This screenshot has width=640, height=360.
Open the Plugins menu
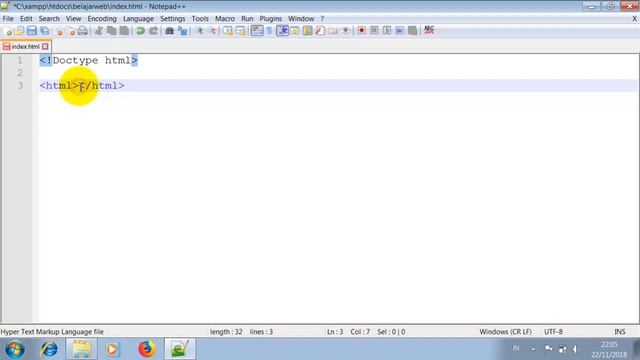pyautogui.click(x=271, y=19)
